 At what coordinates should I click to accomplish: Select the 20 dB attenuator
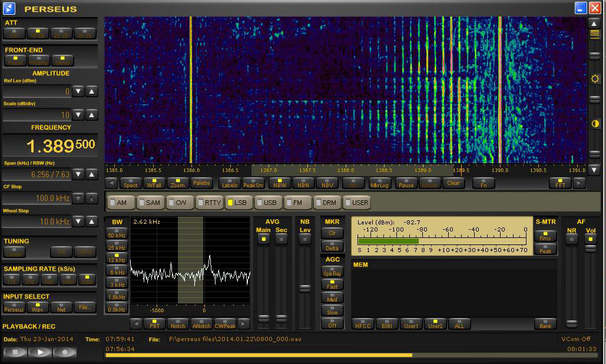point(61,34)
